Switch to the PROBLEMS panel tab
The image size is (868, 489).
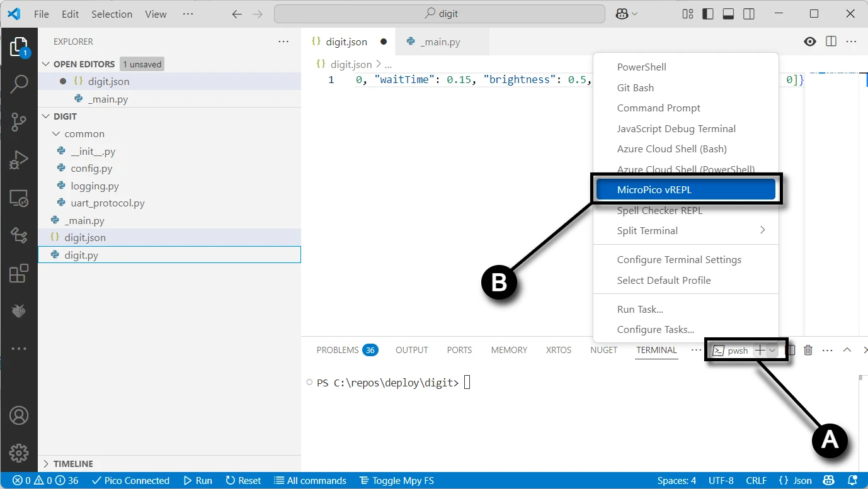[347, 350]
